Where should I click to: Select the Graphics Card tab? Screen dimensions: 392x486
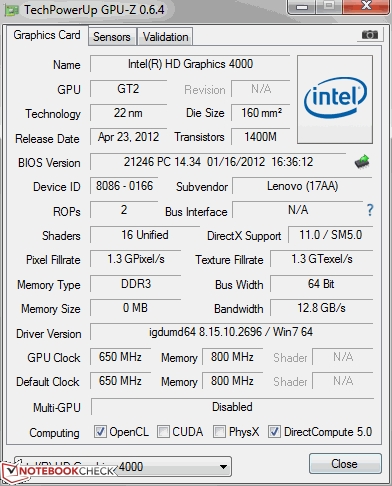47,35
